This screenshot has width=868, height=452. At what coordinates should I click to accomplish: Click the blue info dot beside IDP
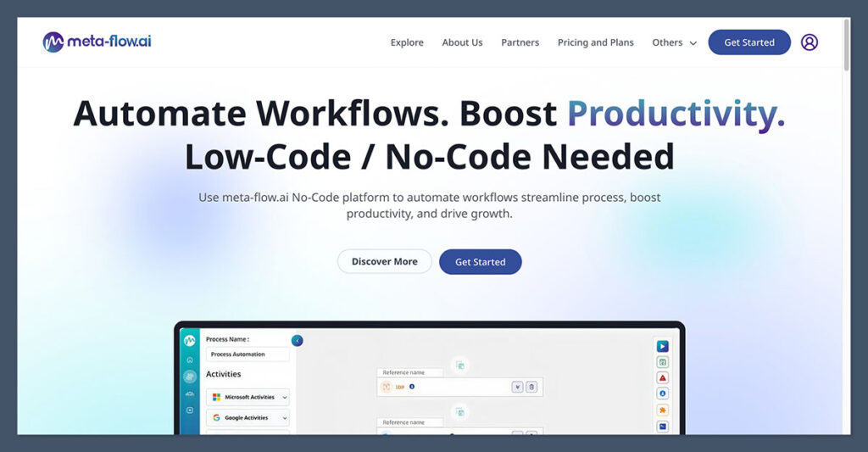(x=412, y=387)
